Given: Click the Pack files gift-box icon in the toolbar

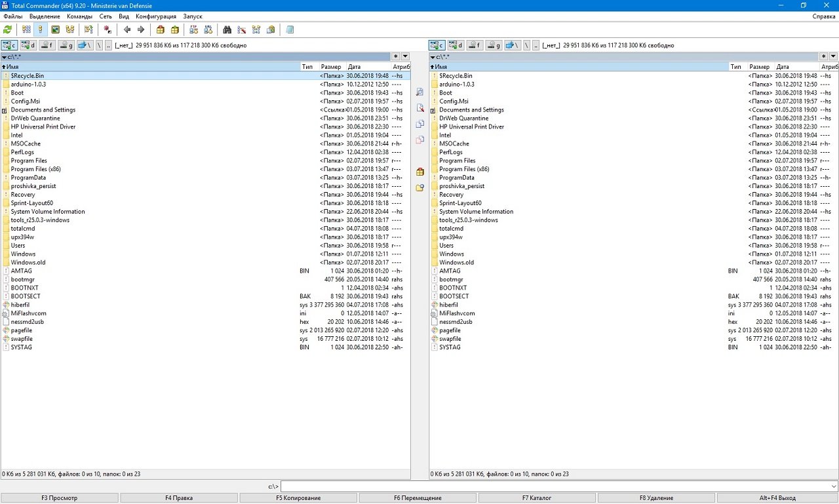Looking at the screenshot, I should click(x=160, y=29).
